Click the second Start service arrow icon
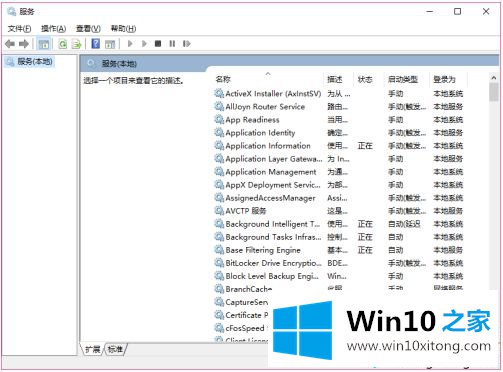This screenshot has width=503, height=372. 144,44
